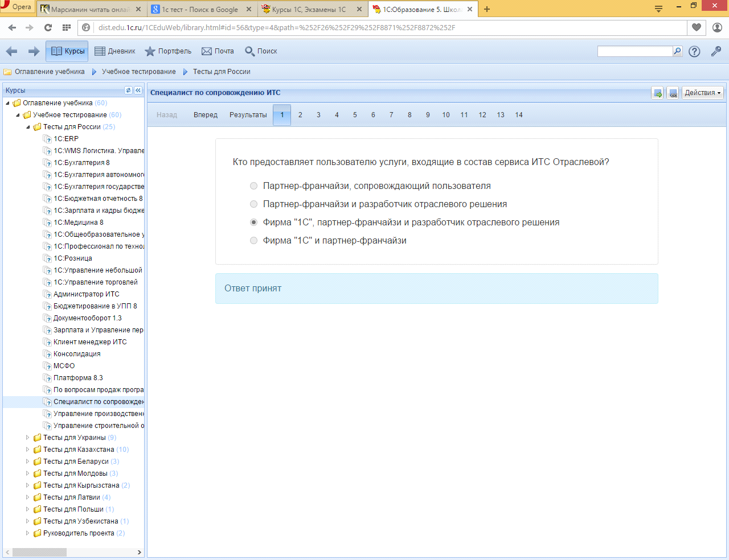The width and height of the screenshot is (729, 560).
Task: Open the tab list menu icon
Action: pos(658,9)
